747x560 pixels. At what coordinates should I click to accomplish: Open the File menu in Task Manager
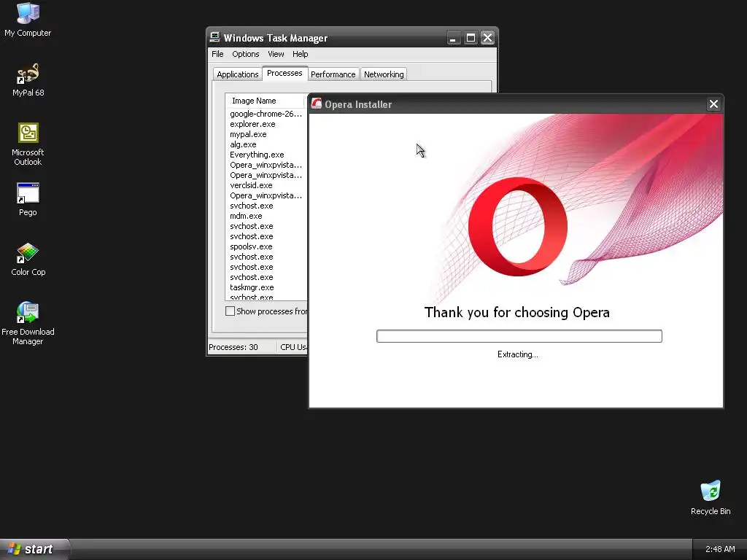coord(217,54)
